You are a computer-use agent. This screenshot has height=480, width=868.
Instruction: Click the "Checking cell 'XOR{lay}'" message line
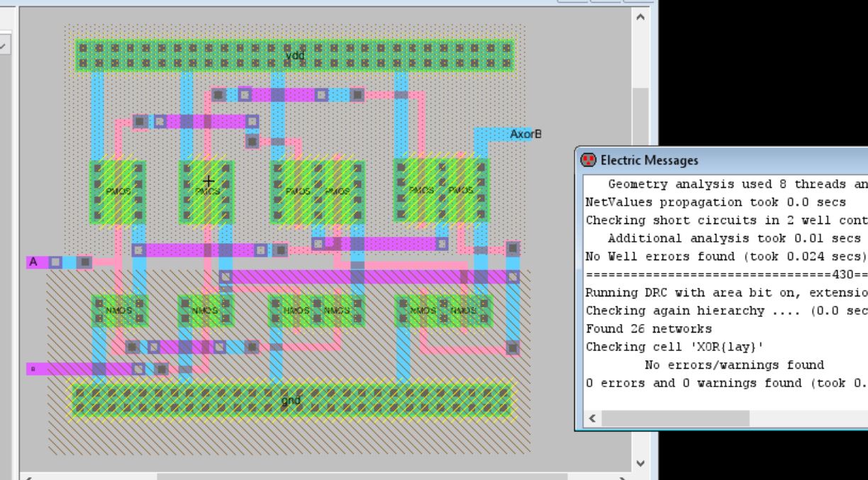661,347
